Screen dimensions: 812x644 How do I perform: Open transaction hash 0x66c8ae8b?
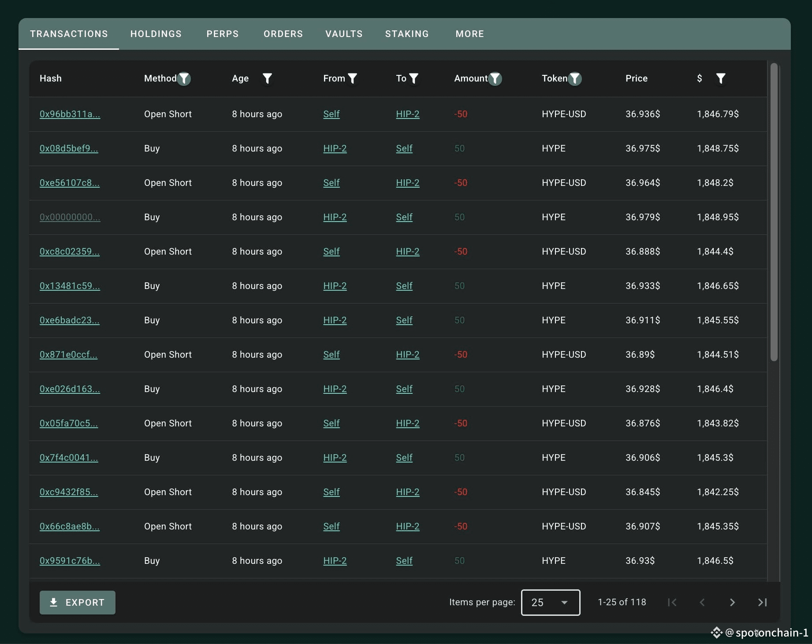coord(70,526)
